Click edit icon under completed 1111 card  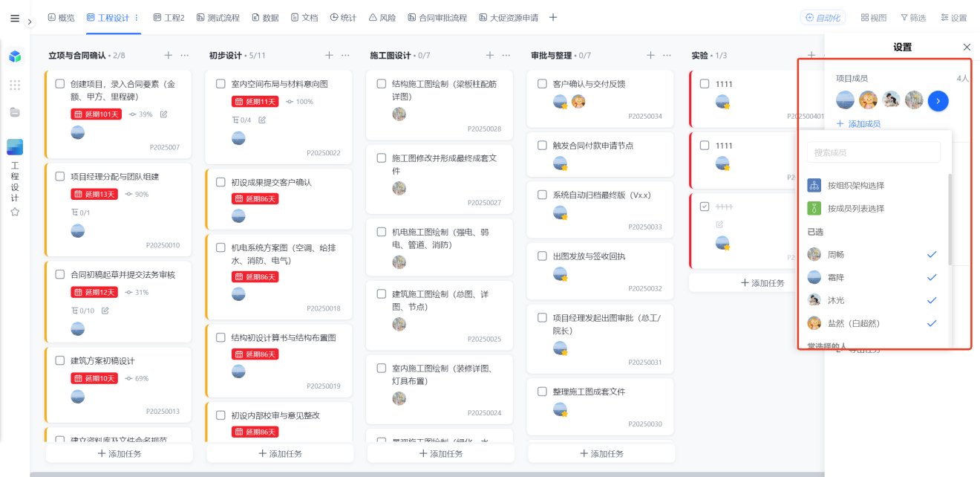[x=719, y=224]
